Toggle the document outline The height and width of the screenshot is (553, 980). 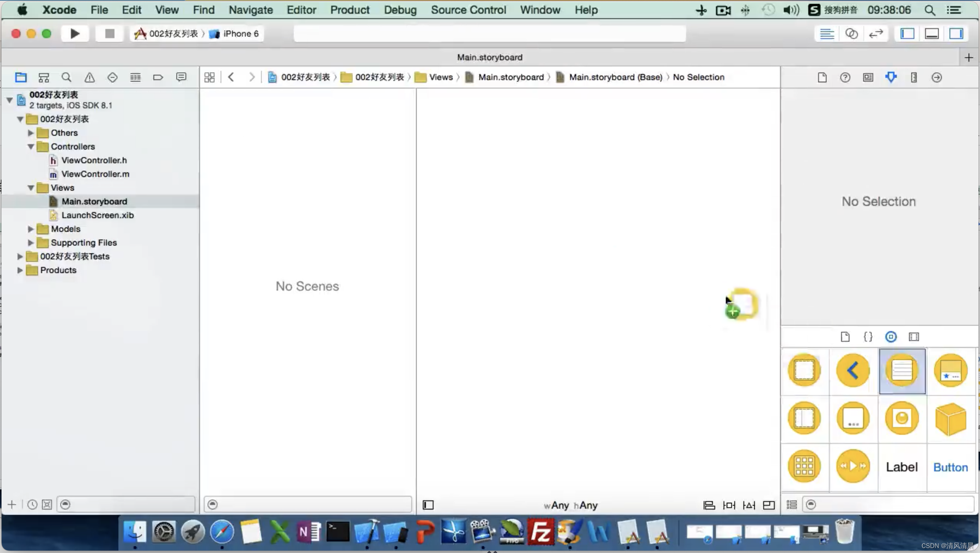428,505
